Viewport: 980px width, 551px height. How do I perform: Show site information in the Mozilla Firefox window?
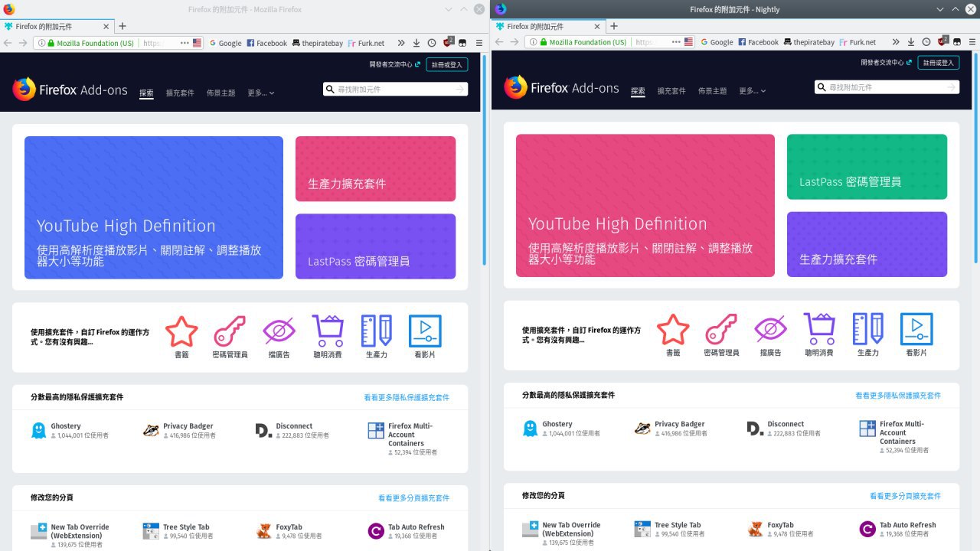pos(41,43)
